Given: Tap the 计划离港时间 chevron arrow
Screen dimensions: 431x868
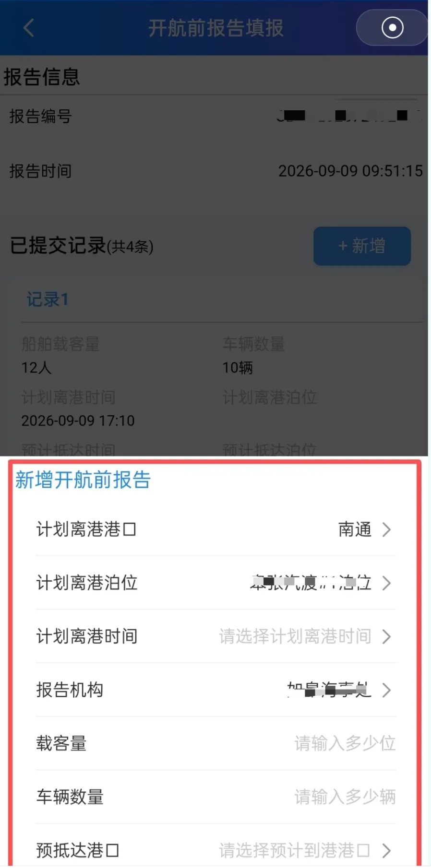Looking at the screenshot, I should (x=386, y=637).
